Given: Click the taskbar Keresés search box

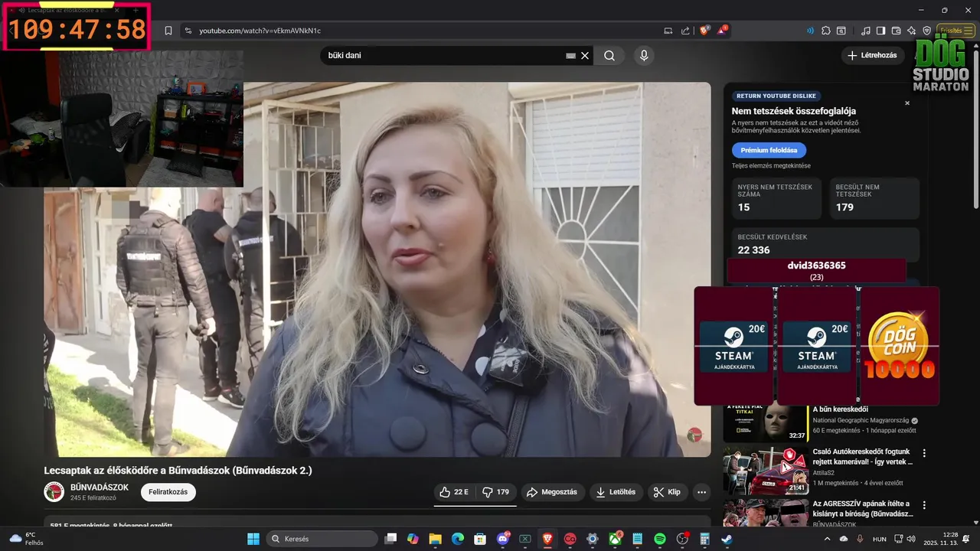Looking at the screenshot, I should pos(322,539).
